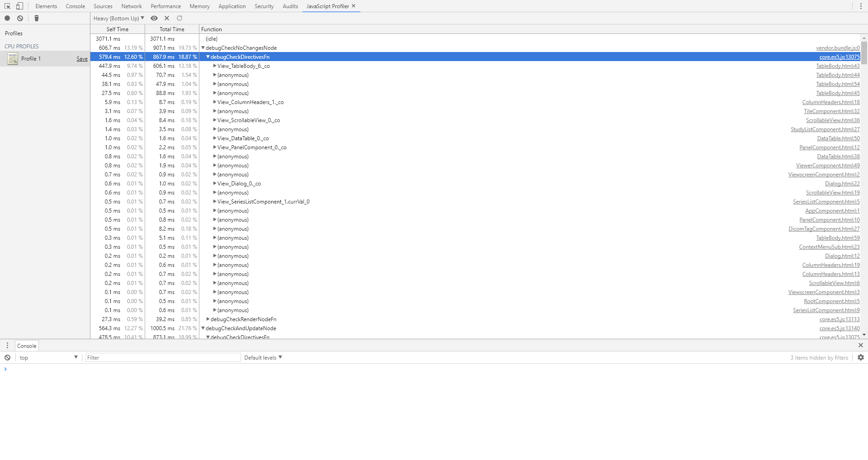Click inside the console Filter field
Image resolution: width=868 pixels, height=460 pixels.
point(163,357)
